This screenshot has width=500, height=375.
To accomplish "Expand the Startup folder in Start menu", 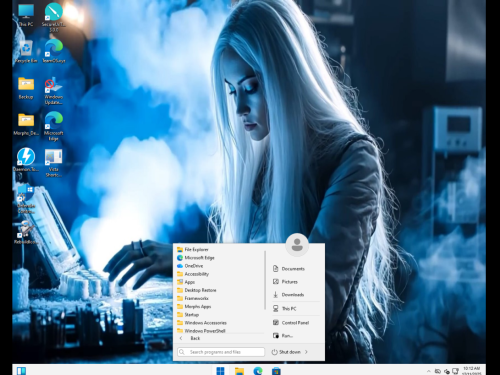I will coord(191,315).
